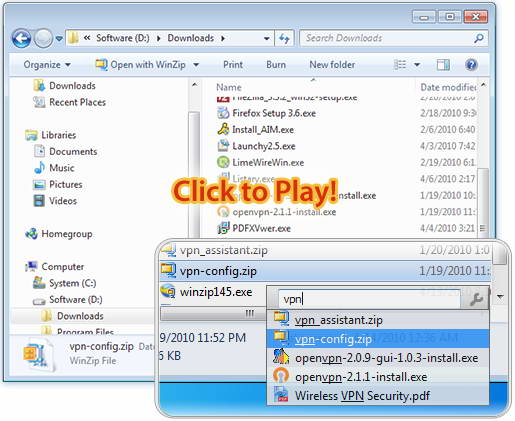This screenshot has height=421, width=515.
Task: Click the navigation pane scroll up arrow
Action: point(195,85)
